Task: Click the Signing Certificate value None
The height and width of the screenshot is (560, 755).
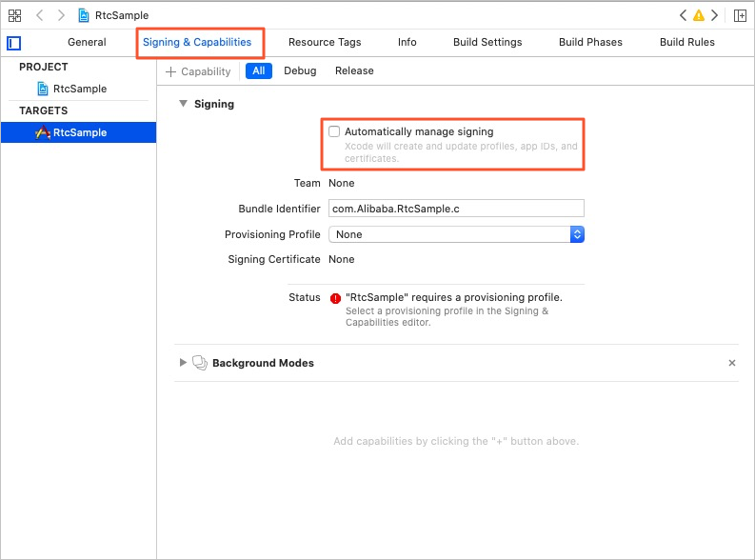Action: click(342, 259)
